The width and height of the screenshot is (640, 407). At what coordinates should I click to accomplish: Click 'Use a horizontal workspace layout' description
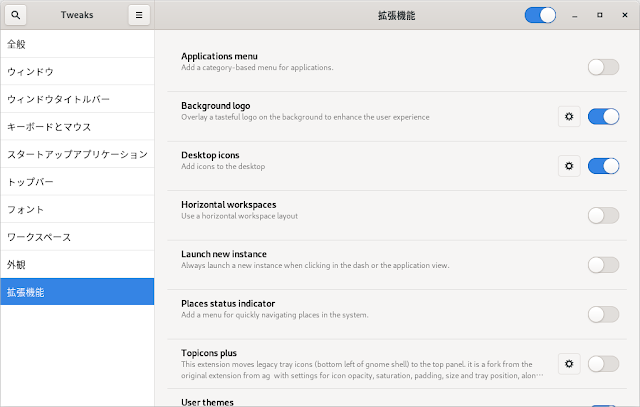click(x=240, y=216)
